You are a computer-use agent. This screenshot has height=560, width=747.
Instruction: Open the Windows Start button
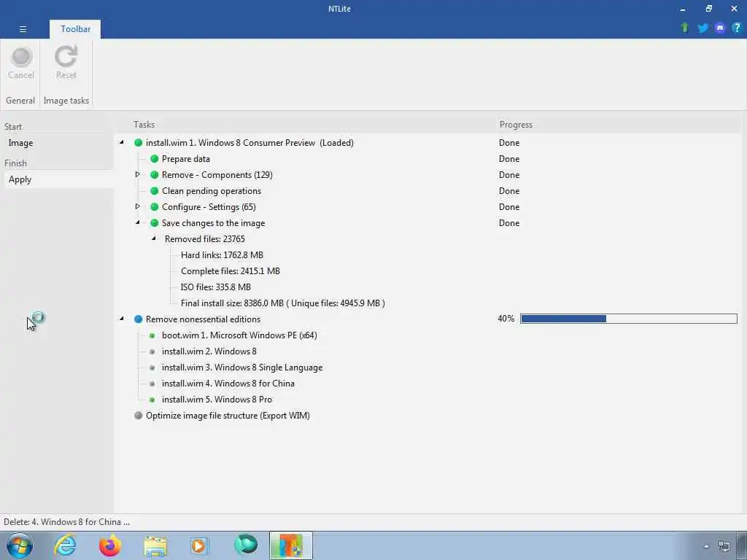point(20,545)
